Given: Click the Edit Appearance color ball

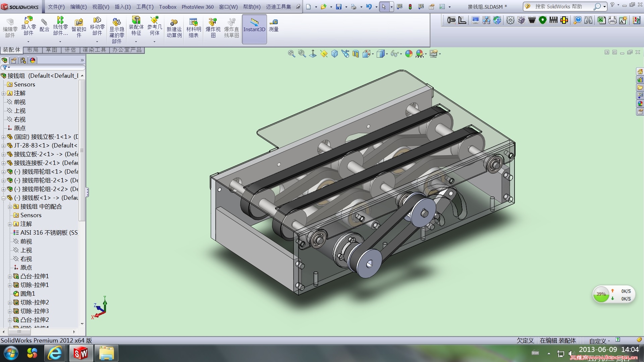Looking at the screenshot, I should pyautogui.click(x=409, y=54).
